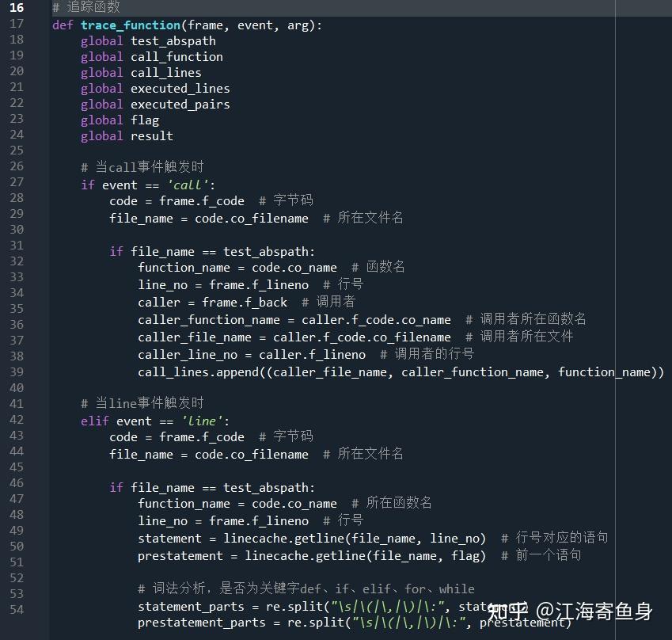Click the 'call' string literal
The height and width of the screenshot is (640, 672).
[188, 185]
